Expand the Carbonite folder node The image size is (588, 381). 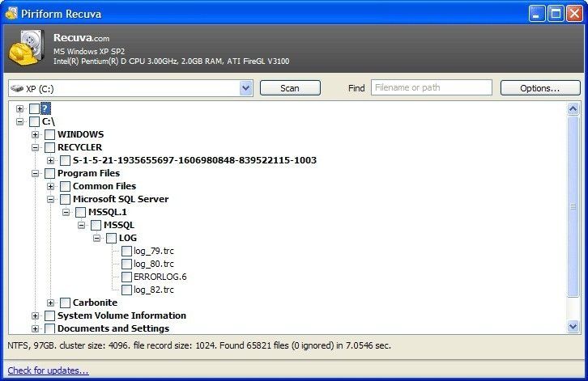point(51,303)
